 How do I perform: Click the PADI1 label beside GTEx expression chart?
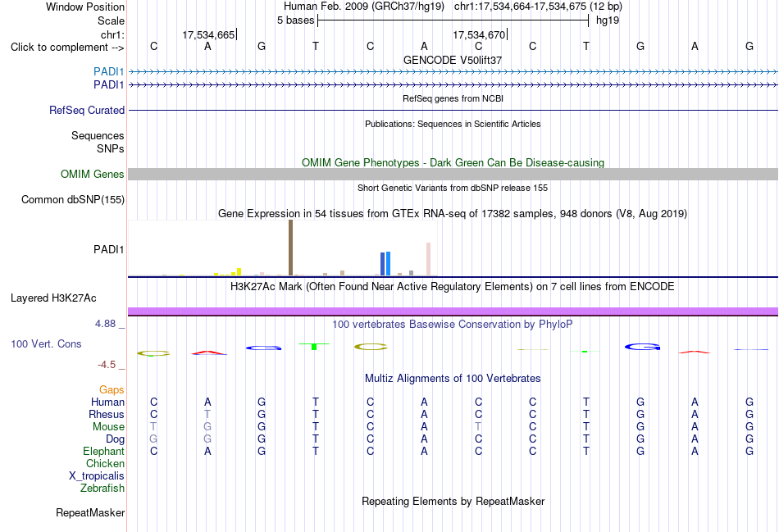[109, 249]
